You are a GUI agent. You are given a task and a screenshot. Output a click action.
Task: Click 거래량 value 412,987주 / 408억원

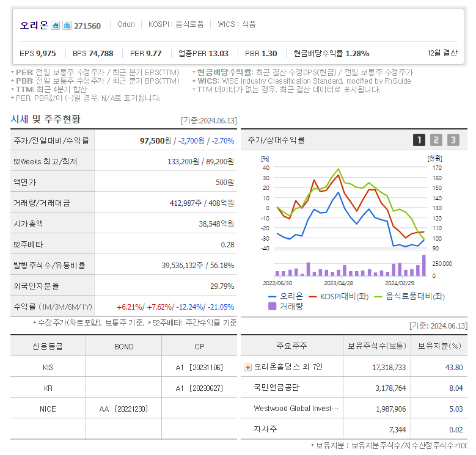(x=202, y=203)
